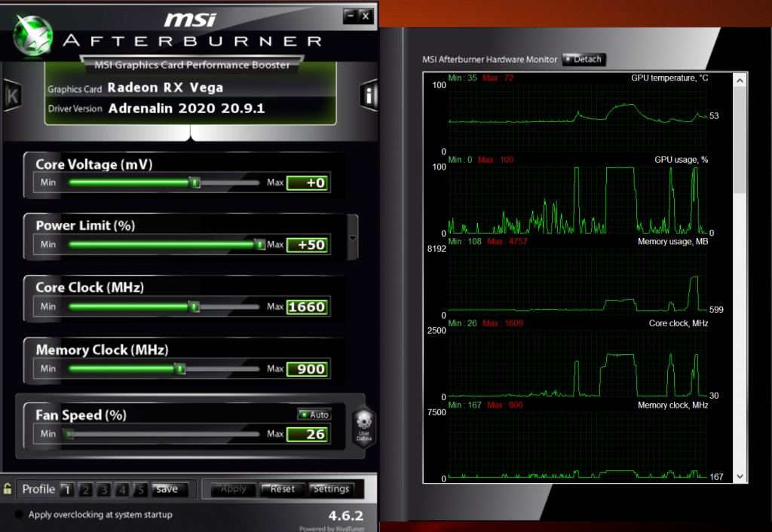
Task: Click the Core Clock value field showing 1660
Action: 308,307
